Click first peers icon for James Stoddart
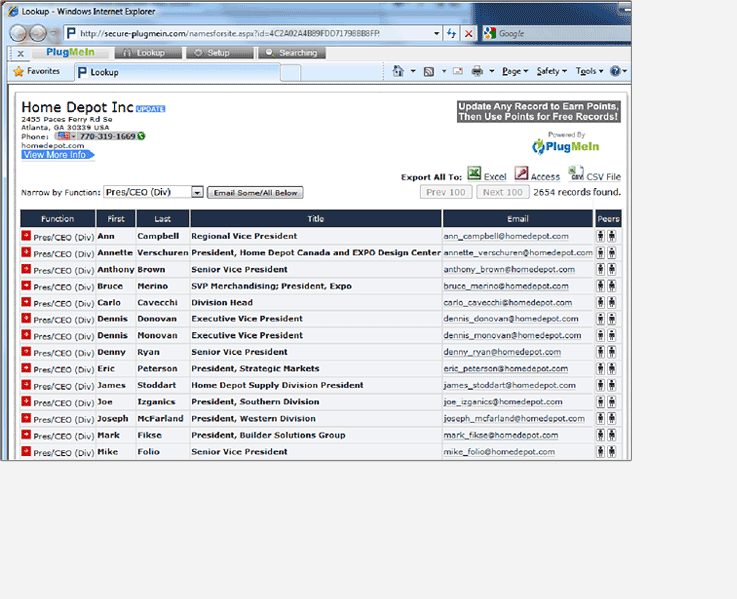The image size is (737, 599). (601, 385)
